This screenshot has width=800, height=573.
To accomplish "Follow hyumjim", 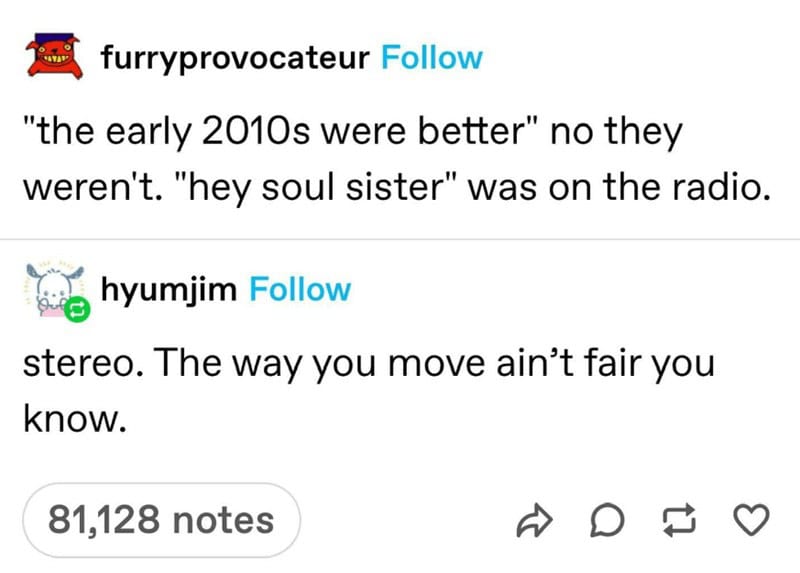I will pos(300,289).
